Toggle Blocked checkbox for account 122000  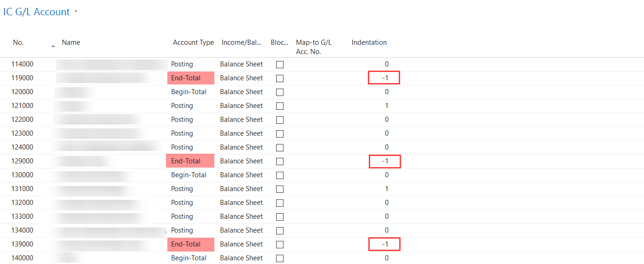280,120
